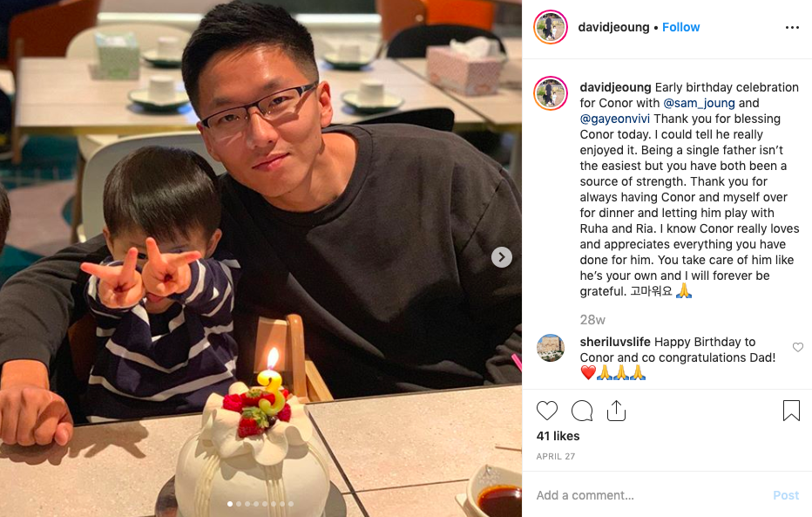This screenshot has width=812, height=517.
Task: Save the post with the bookmark icon
Action: [791, 411]
